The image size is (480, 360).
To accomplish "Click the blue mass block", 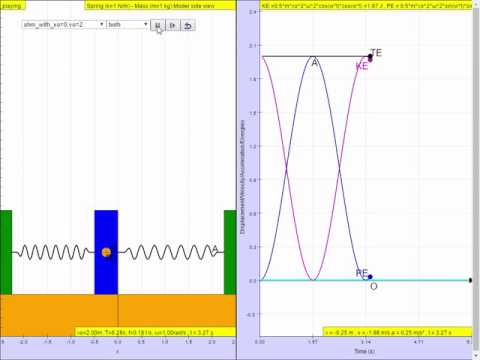I will point(106,252).
